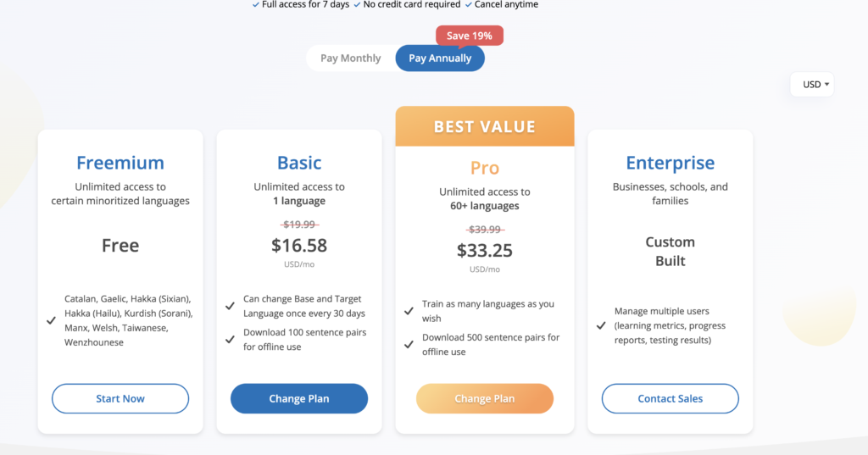Click checkmark beside Download 100 sentence pairs

click(x=230, y=339)
